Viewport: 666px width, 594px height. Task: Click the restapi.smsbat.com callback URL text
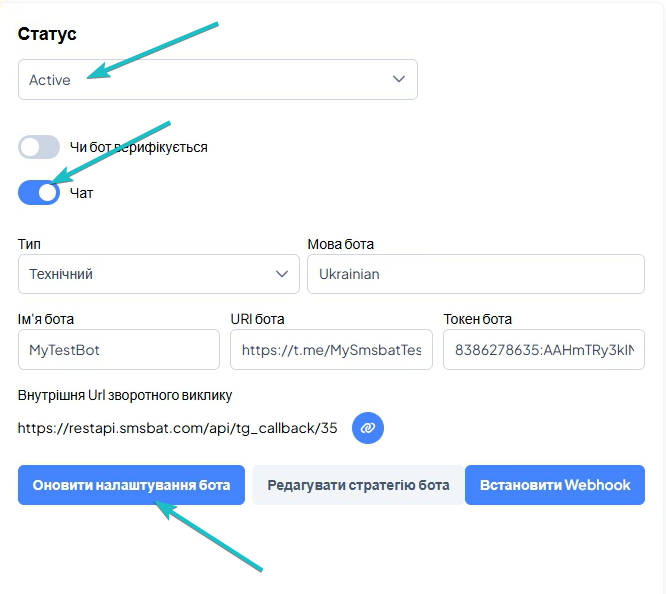pos(178,428)
